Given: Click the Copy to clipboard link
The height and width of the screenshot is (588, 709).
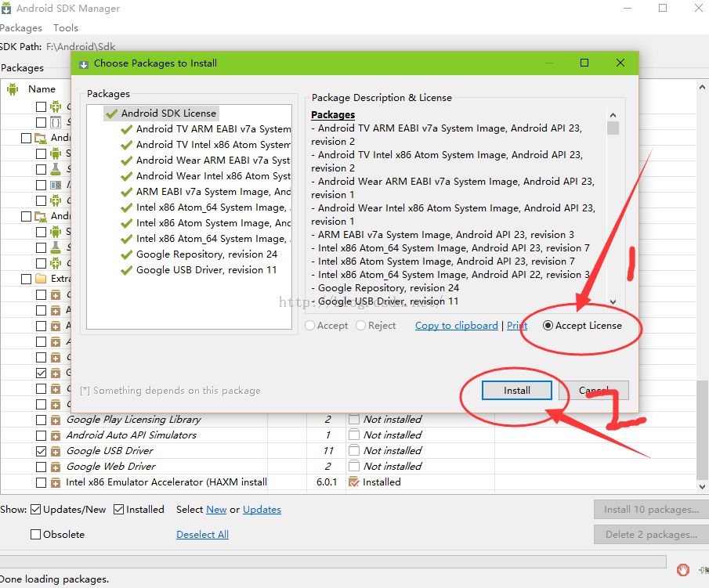Looking at the screenshot, I should [x=456, y=326].
